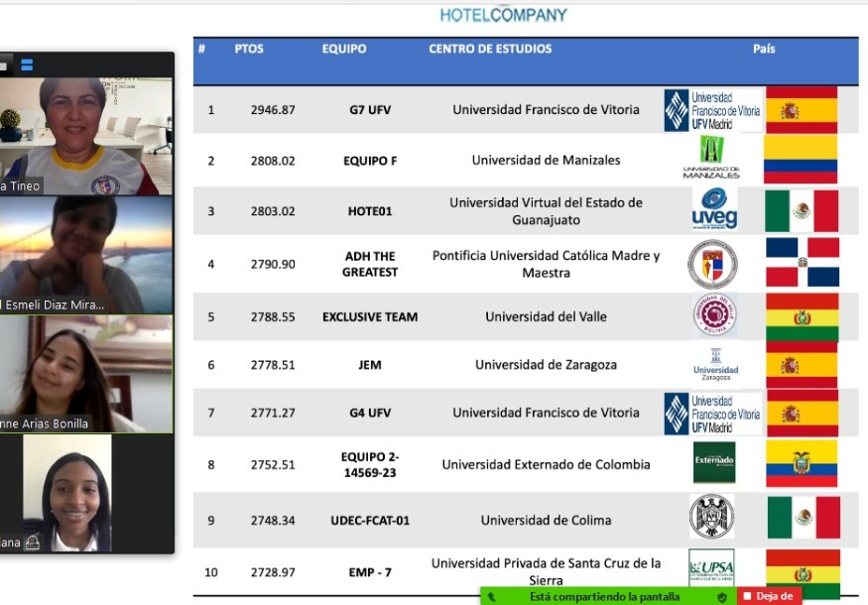Click team name HOTE01
This screenshot has width=868, height=605.
(370, 211)
